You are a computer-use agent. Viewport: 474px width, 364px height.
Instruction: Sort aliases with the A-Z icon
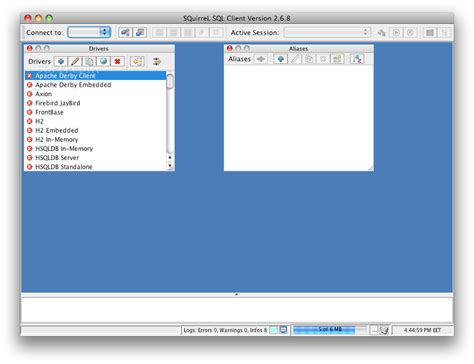(x=357, y=59)
